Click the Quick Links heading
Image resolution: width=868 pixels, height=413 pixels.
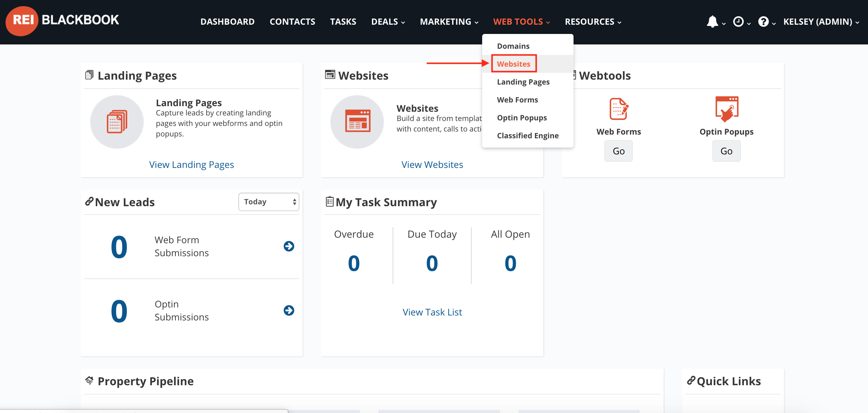pyautogui.click(x=728, y=381)
